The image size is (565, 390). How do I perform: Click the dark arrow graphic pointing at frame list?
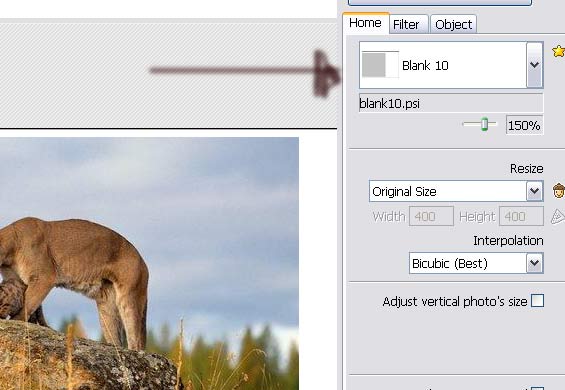point(245,73)
